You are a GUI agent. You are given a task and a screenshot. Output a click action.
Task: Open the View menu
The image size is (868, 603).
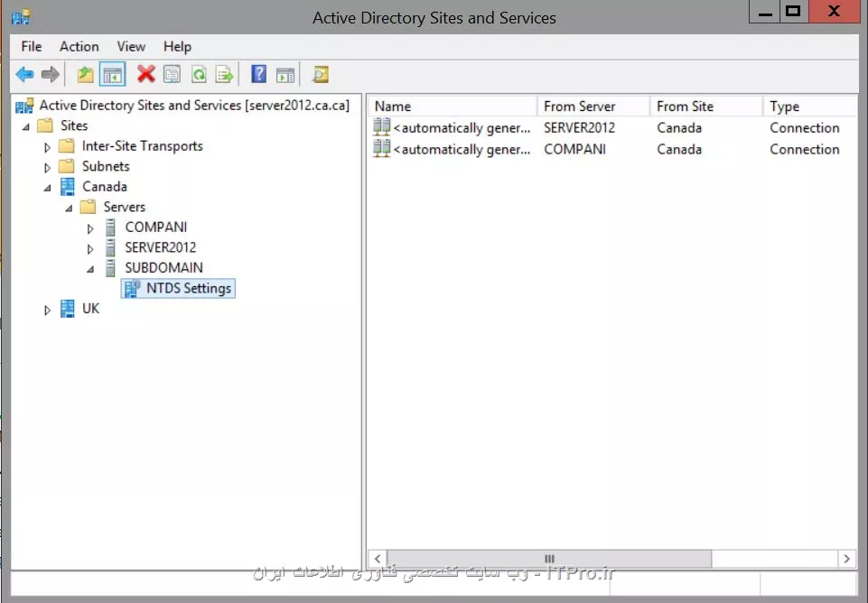tap(131, 46)
